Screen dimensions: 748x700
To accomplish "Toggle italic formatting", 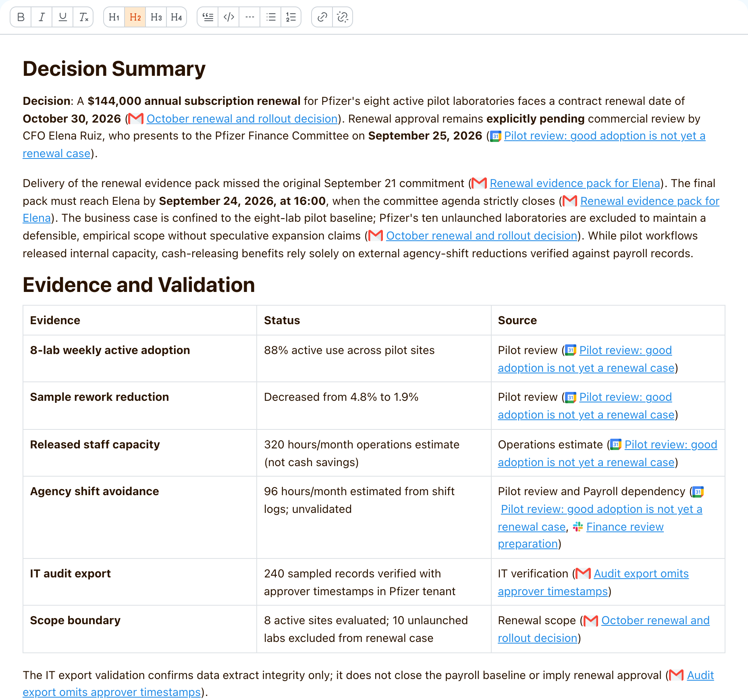I will [42, 17].
